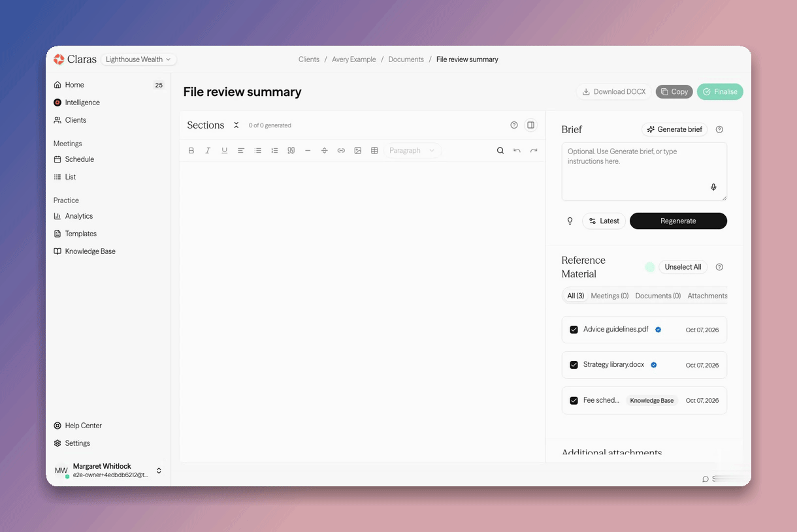
Task: Apply italic formatting
Action: click(208, 151)
